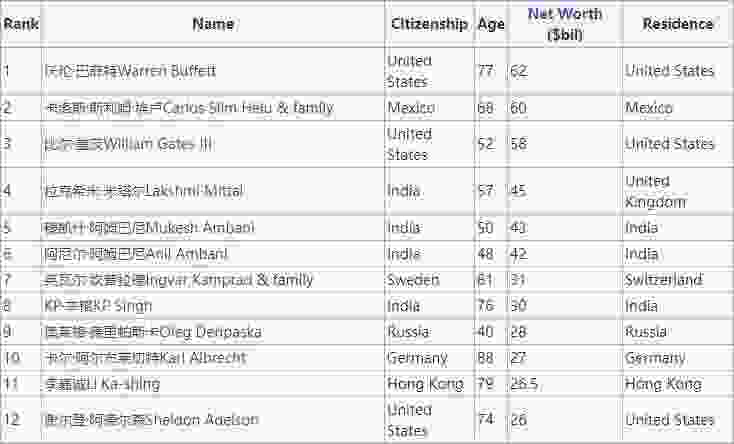Click the Name column header

coord(212,23)
